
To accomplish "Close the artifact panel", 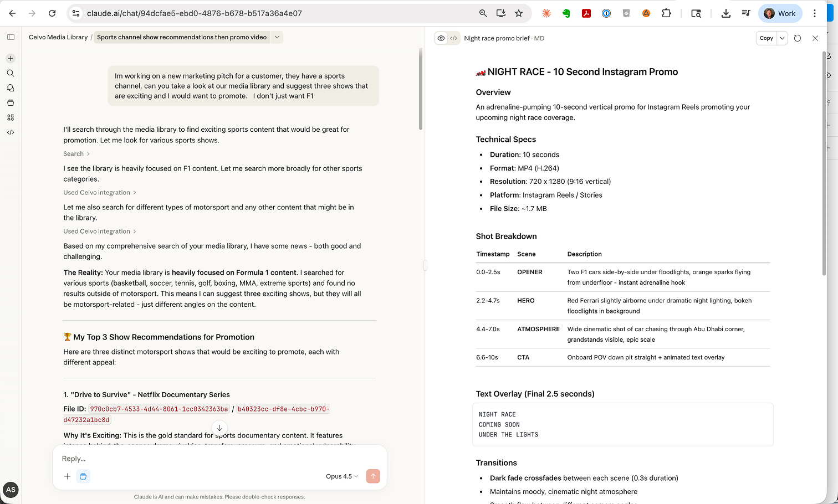I will (815, 38).
